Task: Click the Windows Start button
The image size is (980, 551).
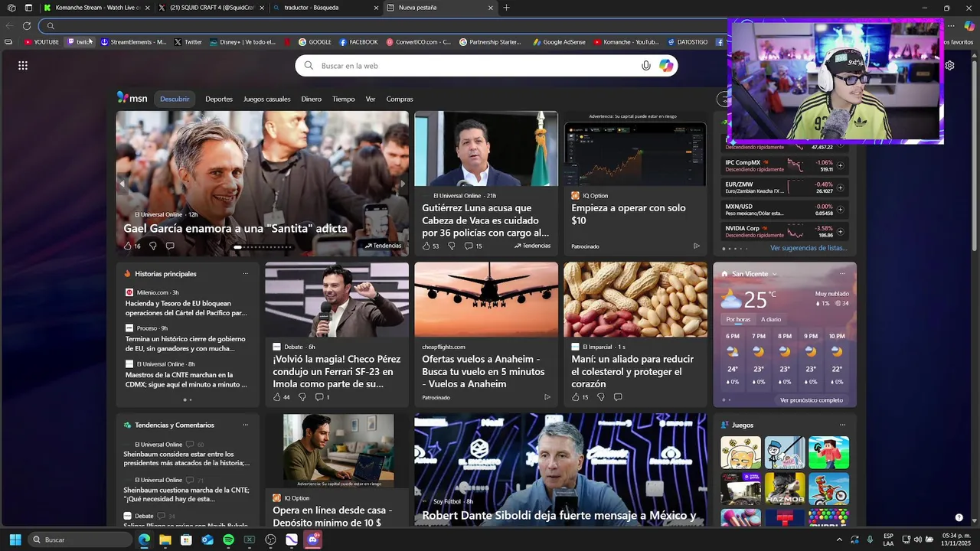Action: tap(15, 540)
